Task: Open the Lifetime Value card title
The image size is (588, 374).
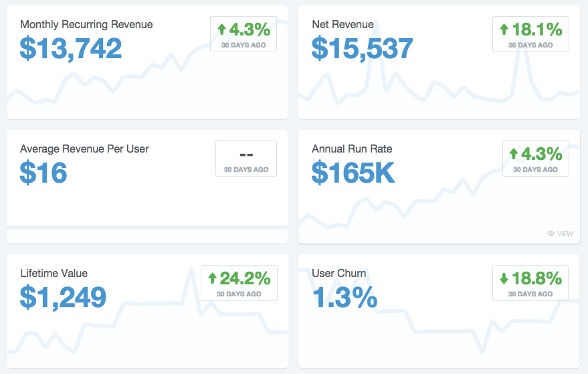Action: [x=54, y=273]
